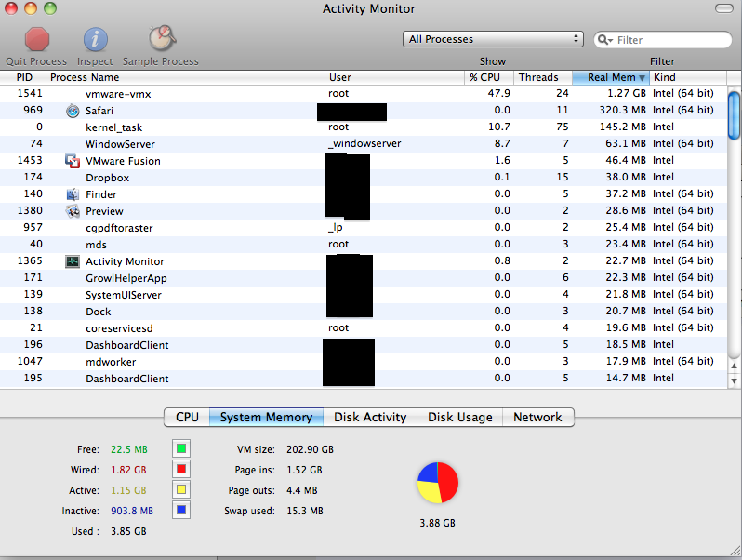This screenshot has width=742, height=560.
Task: Click the yellow Active memory color swatch
Action: [181, 489]
